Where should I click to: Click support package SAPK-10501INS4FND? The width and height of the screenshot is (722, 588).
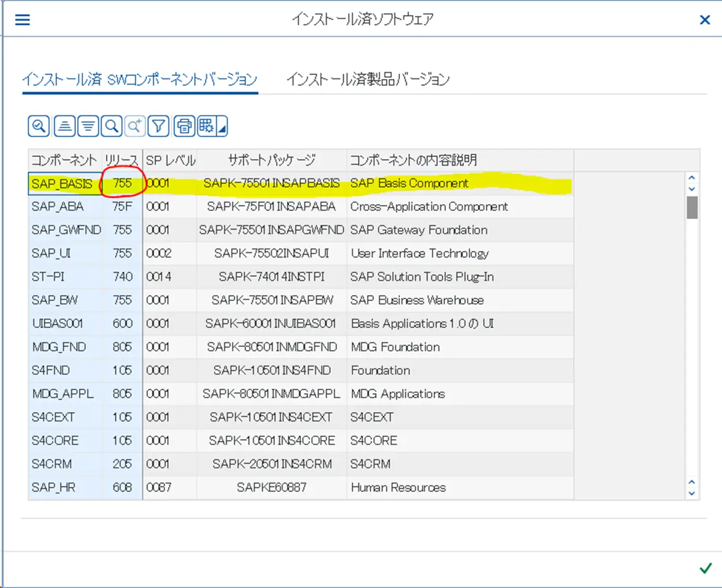coord(272,370)
